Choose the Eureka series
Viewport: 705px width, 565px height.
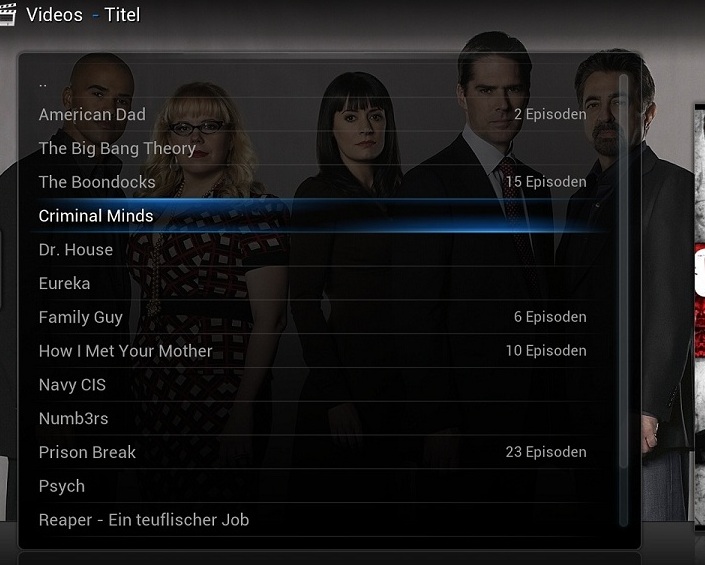[317, 283]
